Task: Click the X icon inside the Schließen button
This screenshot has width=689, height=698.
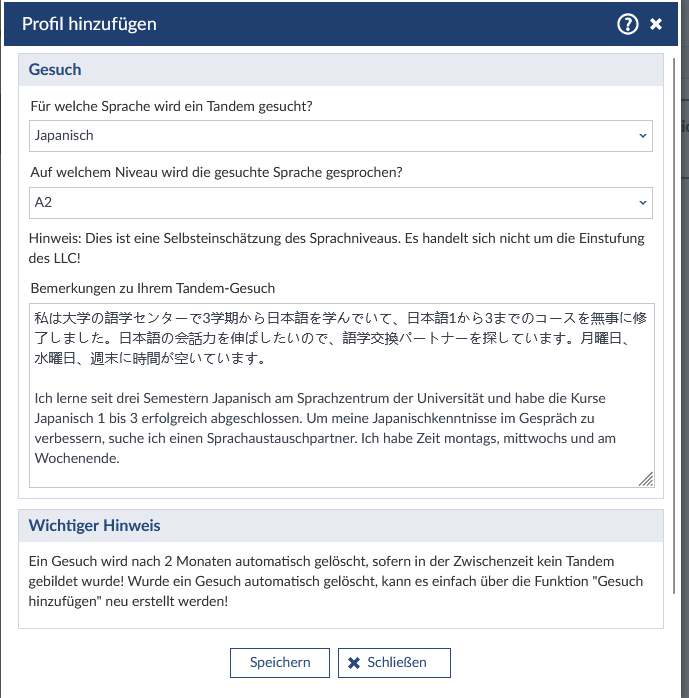Action: pyautogui.click(x=354, y=662)
